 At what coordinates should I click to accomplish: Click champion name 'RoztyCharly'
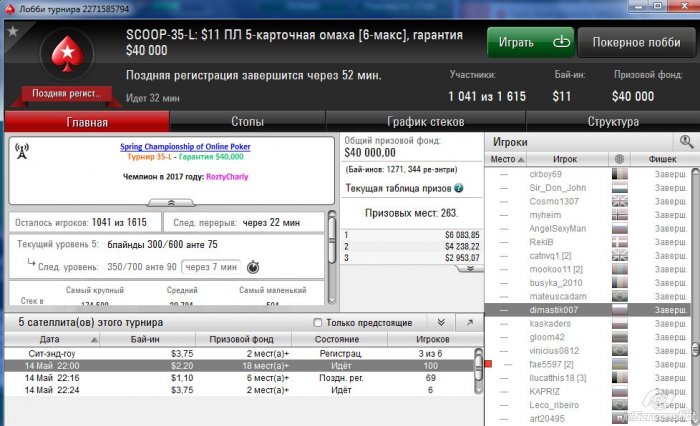tap(227, 176)
